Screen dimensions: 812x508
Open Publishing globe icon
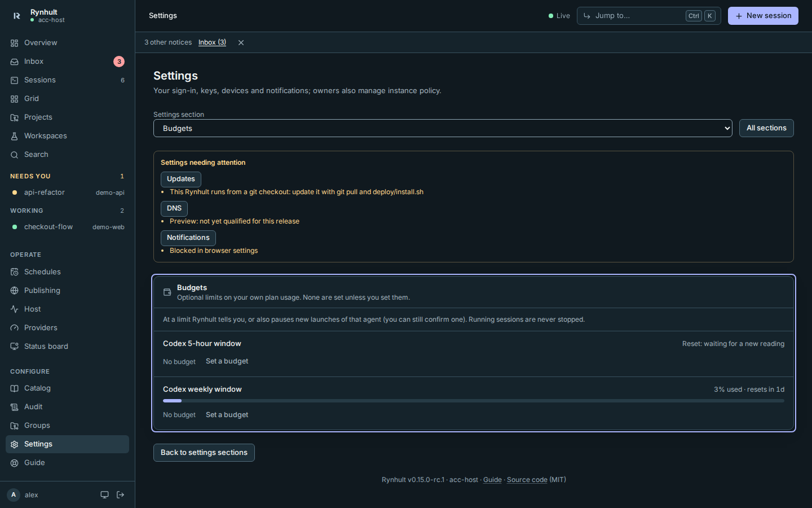(x=15, y=291)
